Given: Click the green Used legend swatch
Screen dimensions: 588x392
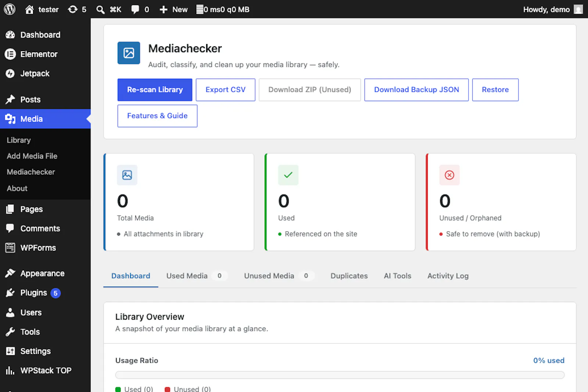Looking at the screenshot, I should click(118, 389).
